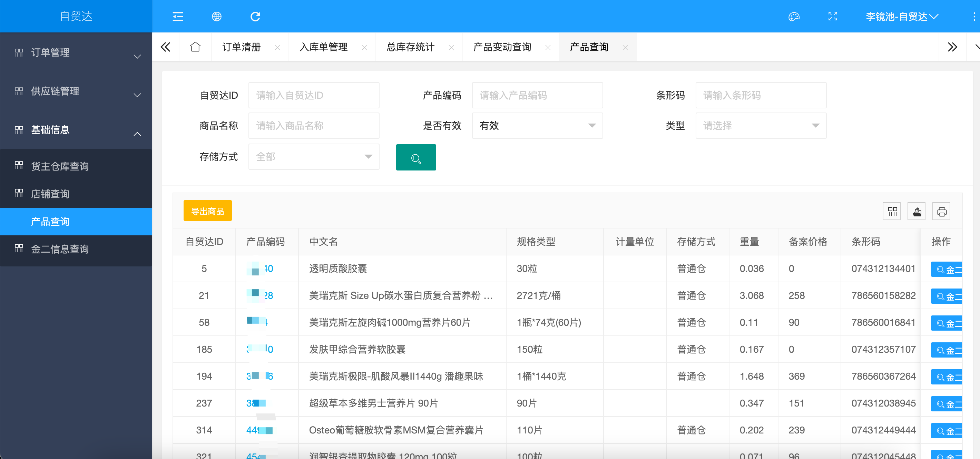
Task: Focus the 自贸达ID input field
Action: pyautogui.click(x=314, y=95)
